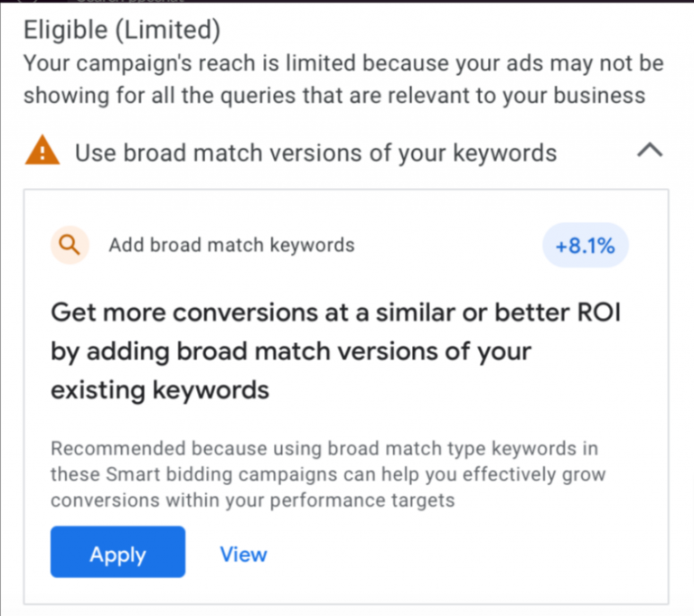Click the "Your campaign's reach is limited" text line

pyautogui.click(x=343, y=64)
